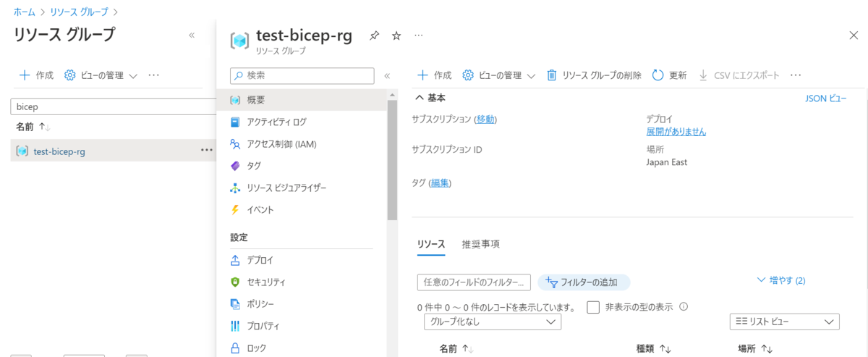Switch to the リソース tab
Image resolution: width=868 pixels, height=357 pixels.
point(431,244)
